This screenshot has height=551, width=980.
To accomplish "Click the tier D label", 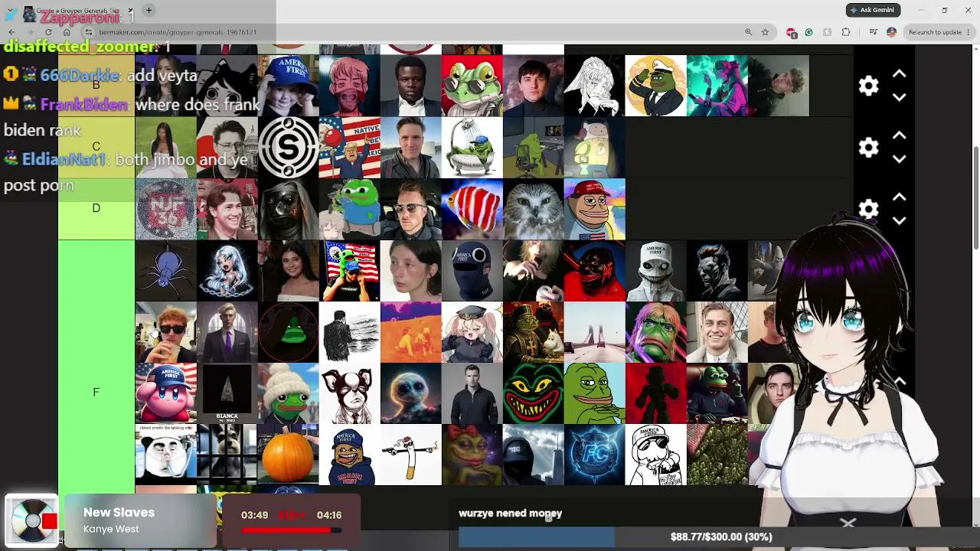I will point(96,209).
